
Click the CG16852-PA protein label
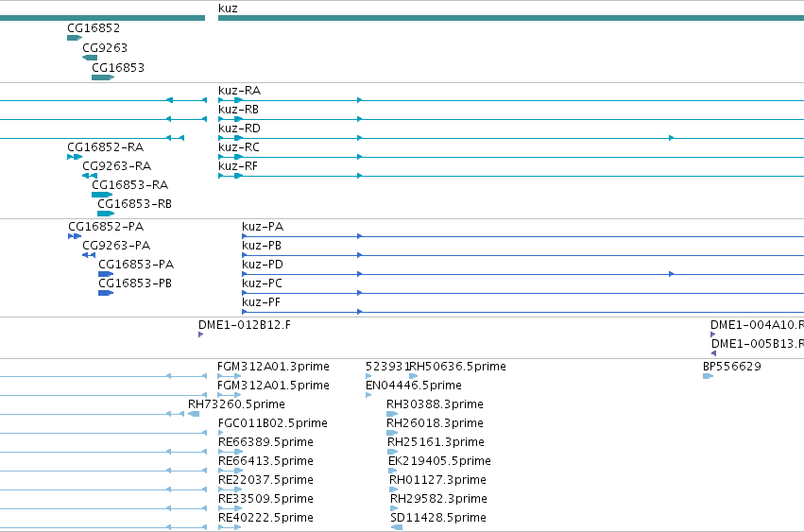(106, 227)
